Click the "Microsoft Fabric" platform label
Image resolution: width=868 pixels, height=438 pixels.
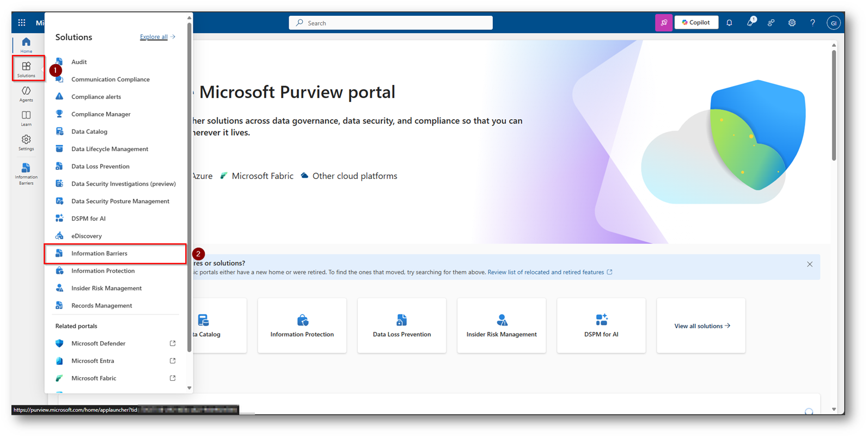click(262, 176)
